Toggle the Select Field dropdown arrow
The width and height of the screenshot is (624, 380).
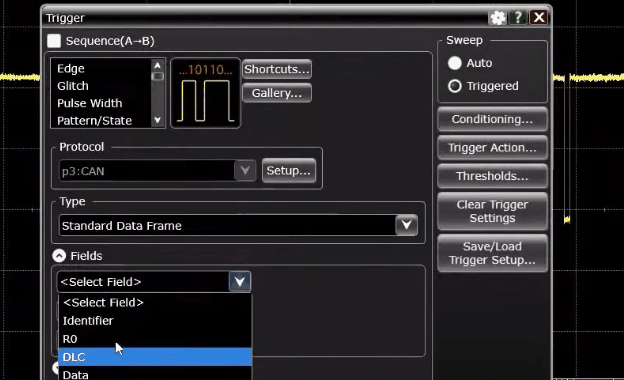click(x=240, y=282)
